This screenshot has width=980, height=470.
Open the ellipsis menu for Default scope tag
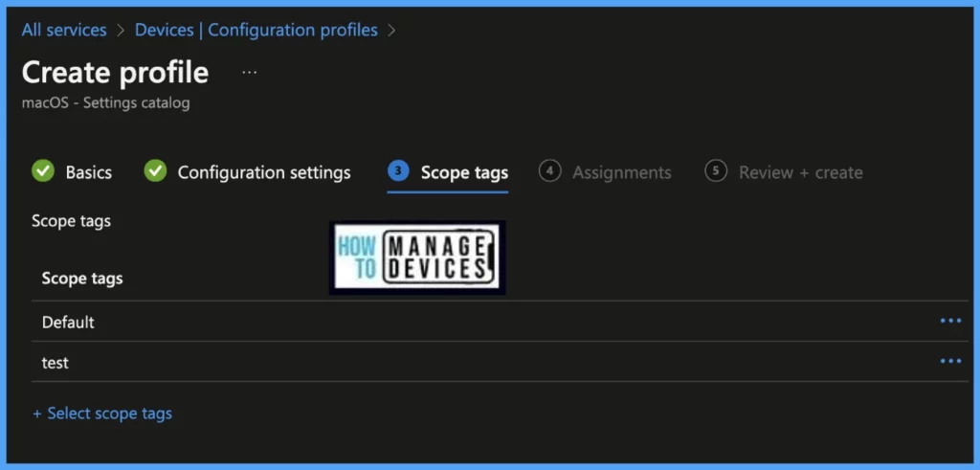tap(950, 321)
